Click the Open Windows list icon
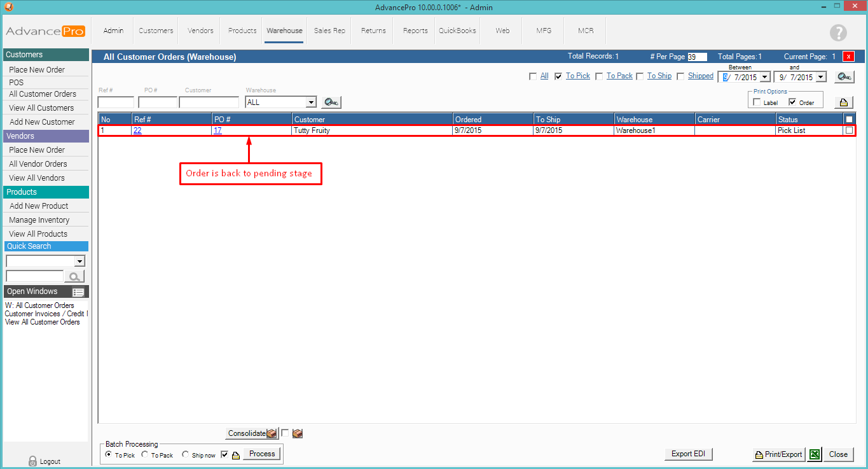The height and width of the screenshot is (469, 868). 78,292
